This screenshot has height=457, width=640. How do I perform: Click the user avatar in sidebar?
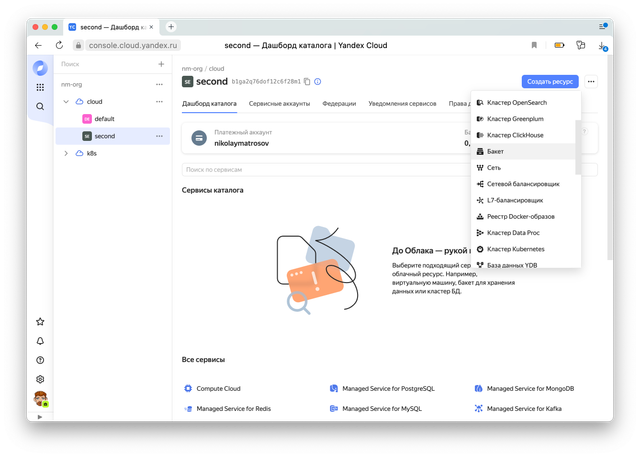40,400
